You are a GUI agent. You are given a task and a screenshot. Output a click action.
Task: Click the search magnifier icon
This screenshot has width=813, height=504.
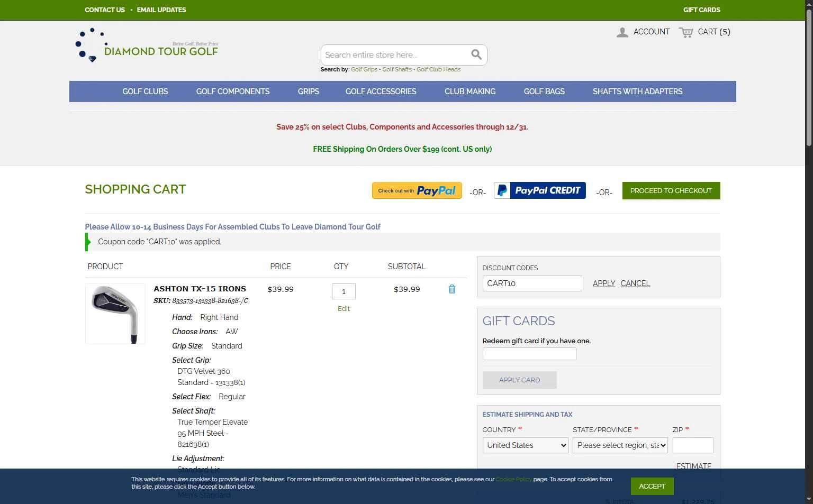coord(476,54)
